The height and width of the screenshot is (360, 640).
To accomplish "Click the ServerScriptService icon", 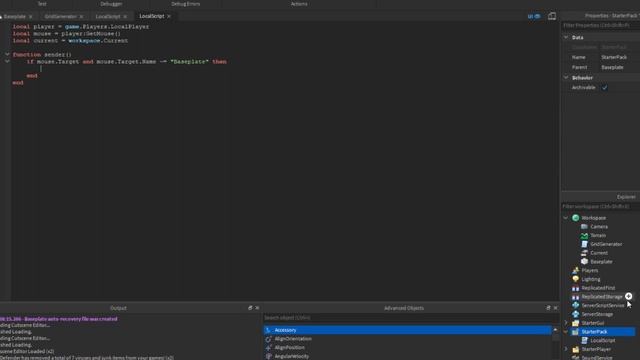I will [x=576, y=305].
